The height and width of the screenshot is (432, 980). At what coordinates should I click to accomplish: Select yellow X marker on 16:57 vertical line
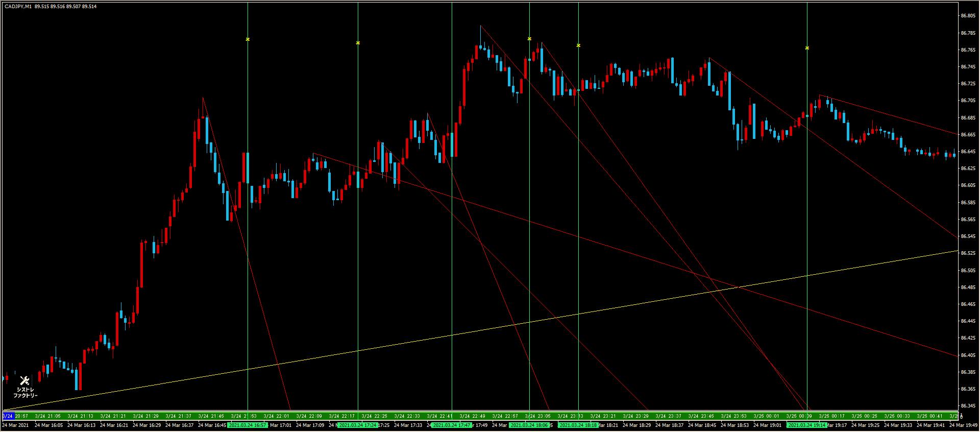(248, 39)
